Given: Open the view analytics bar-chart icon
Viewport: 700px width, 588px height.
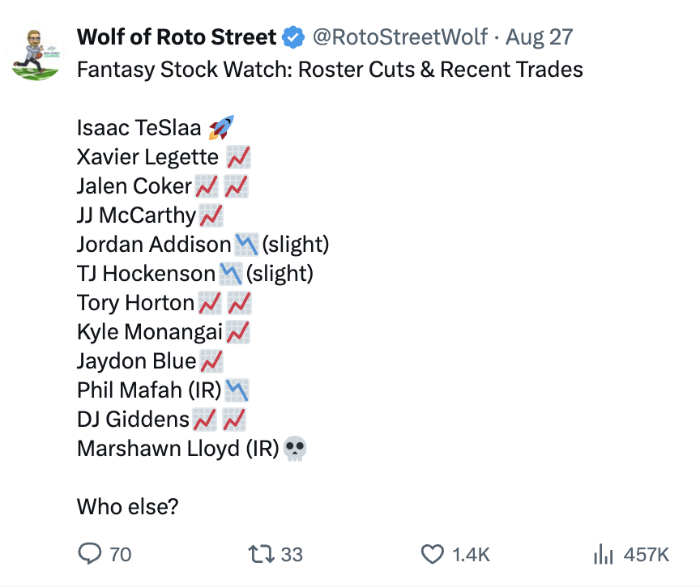Looking at the screenshot, I should [604, 554].
